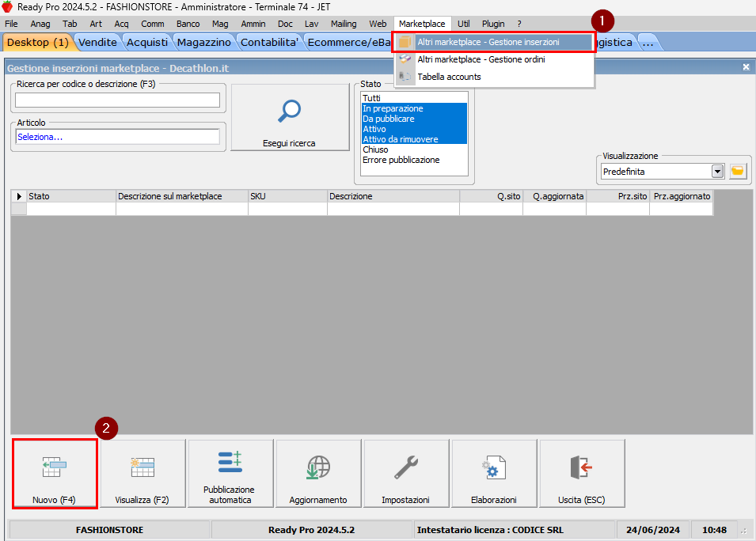The width and height of the screenshot is (756, 541).
Task: Switch to Vendite tab
Action: [x=97, y=43]
